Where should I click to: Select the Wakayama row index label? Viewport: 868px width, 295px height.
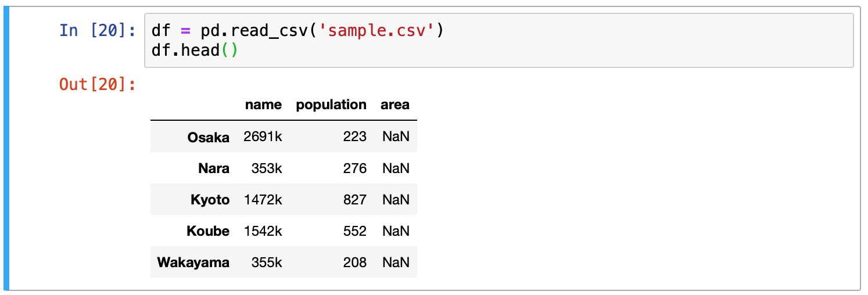click(193, 262)
